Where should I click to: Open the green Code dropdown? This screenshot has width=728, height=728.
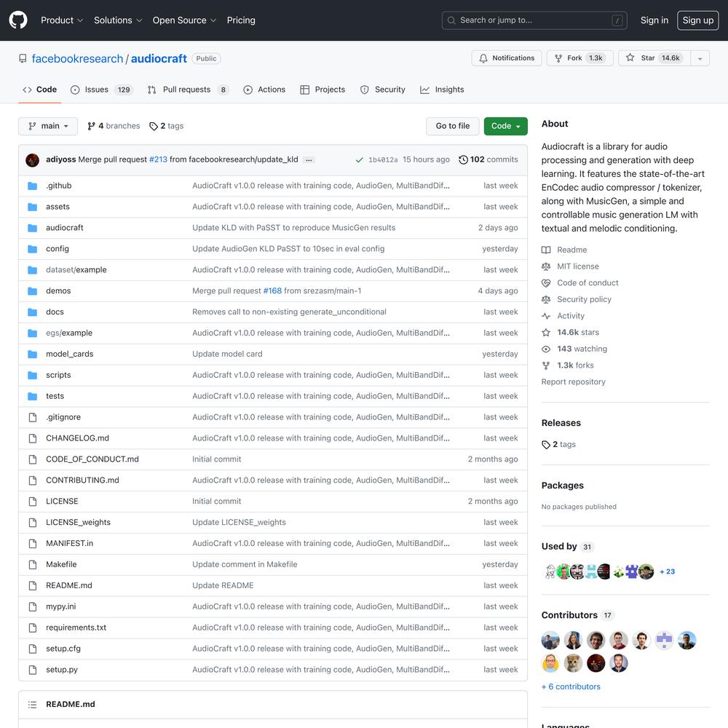point(506,126)
